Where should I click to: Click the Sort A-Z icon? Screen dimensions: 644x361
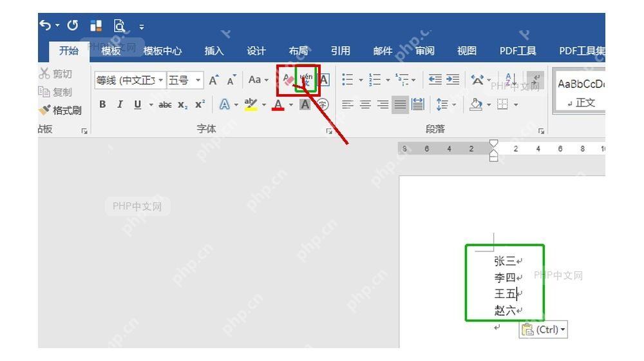coord(509,80)
